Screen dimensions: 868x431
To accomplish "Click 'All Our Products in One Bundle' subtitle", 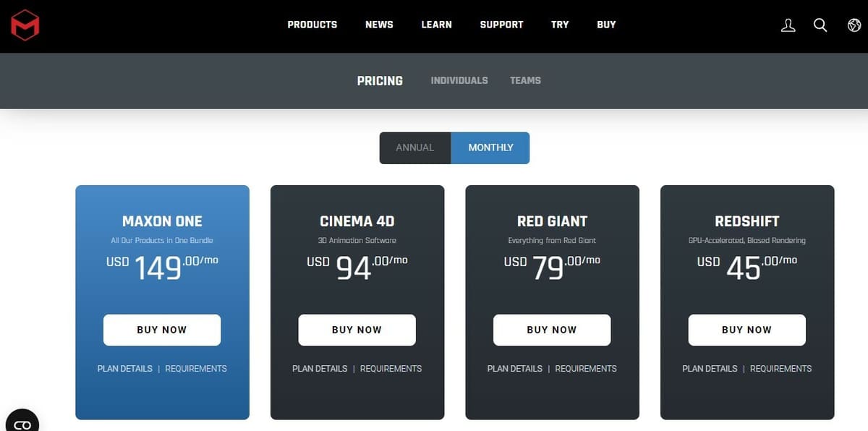I will 162,240.
